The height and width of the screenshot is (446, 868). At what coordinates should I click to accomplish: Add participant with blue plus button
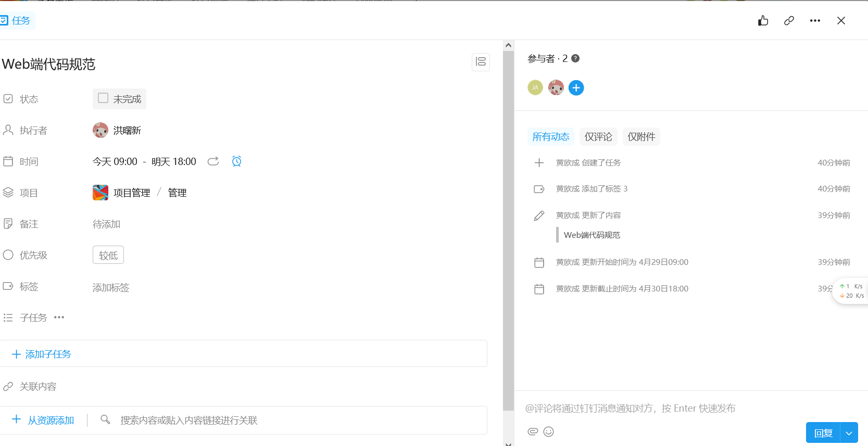tap(576, 88)
